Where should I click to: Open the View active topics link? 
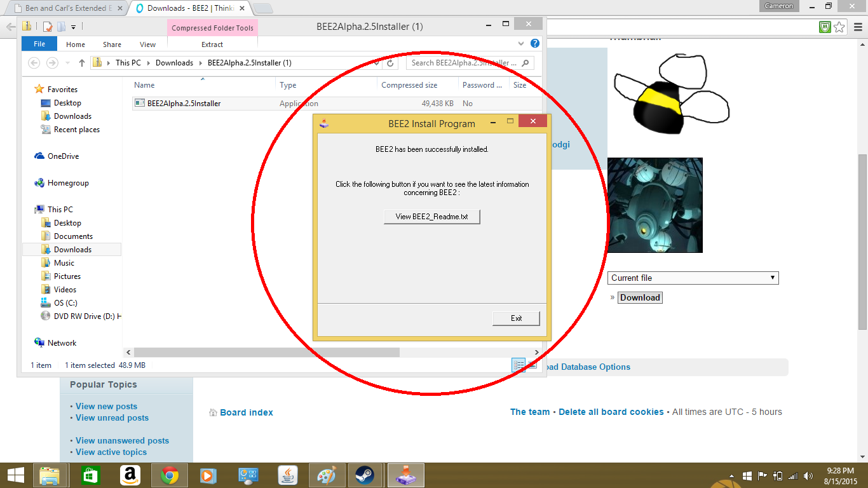click(x=111, y=452)
